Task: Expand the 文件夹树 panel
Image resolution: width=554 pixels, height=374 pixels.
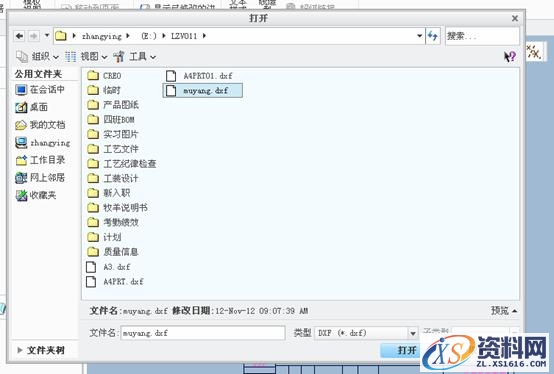Action: [x=41, y=350]
